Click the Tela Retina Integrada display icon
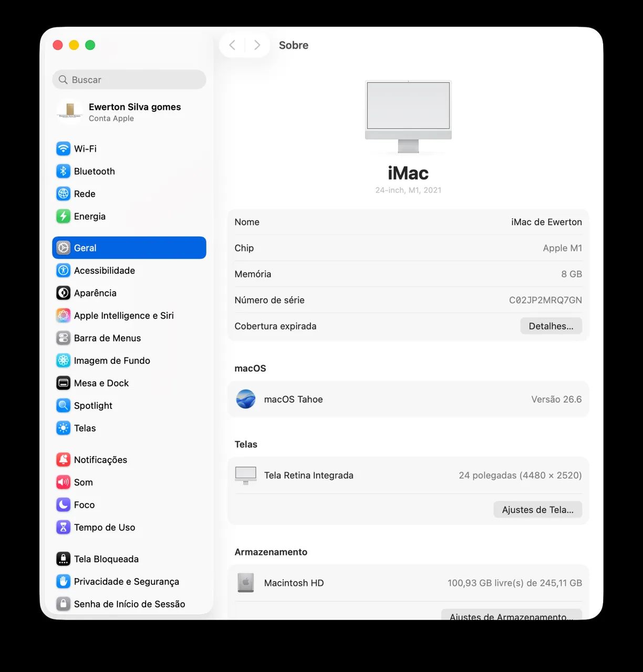The height and width of the screenshot is (672, 643). pyautogui.click(x=246, y=476)
